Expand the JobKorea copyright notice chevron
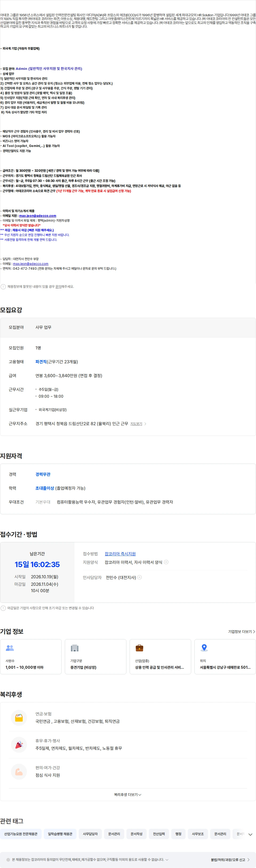Screen dimensions: 256x868 (167, 859)
